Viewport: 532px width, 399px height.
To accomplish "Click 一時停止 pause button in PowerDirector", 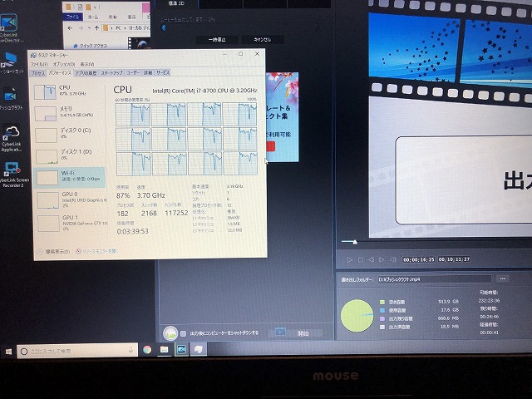I will [x=217, y=40].
